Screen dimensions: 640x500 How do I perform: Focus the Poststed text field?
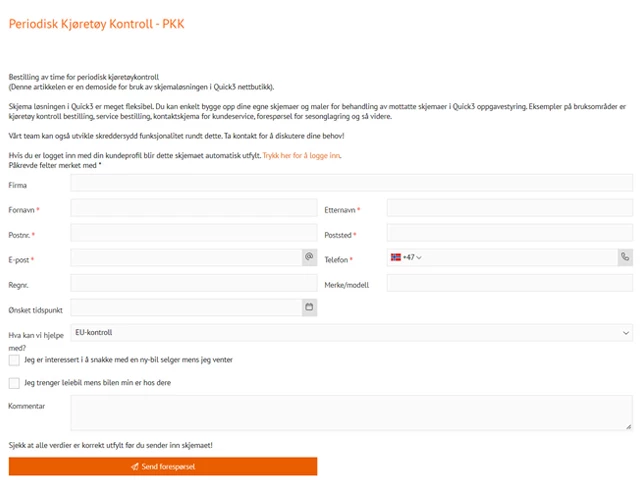point(509,233)
